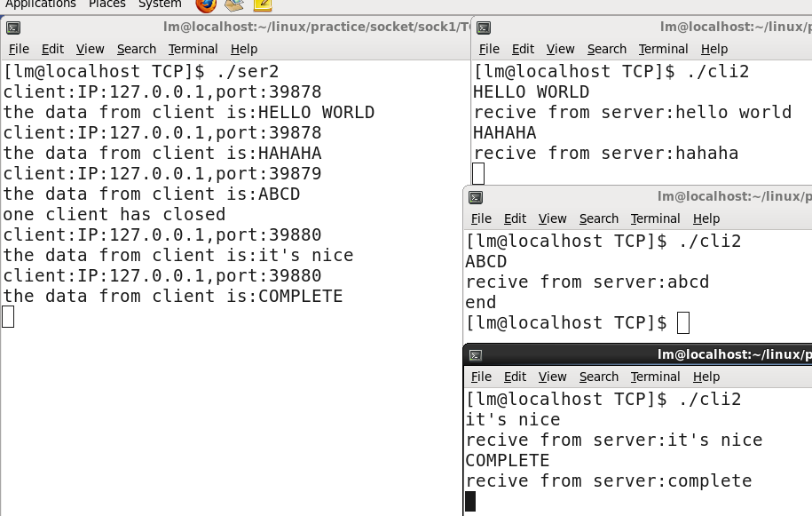Open the yellow notes icon in top panel
This screenshot has height=516, width=812.
tap(263, 4)
